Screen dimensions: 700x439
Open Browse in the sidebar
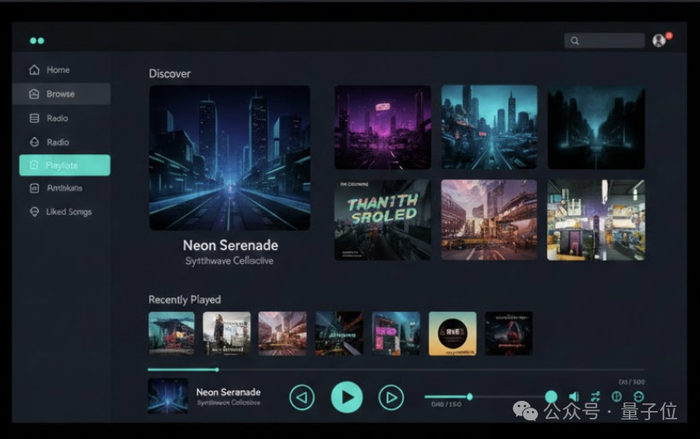62,94
